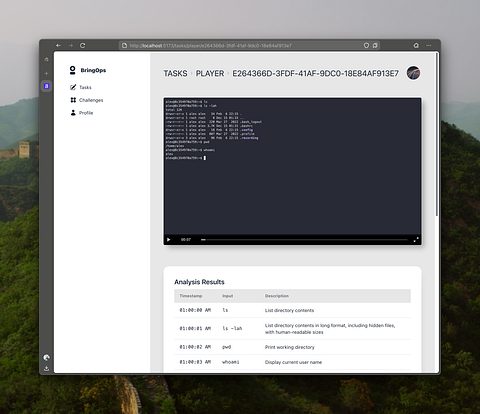Go back using the browser back arrow
The image size is (480, 414).
tap(59, 45)
